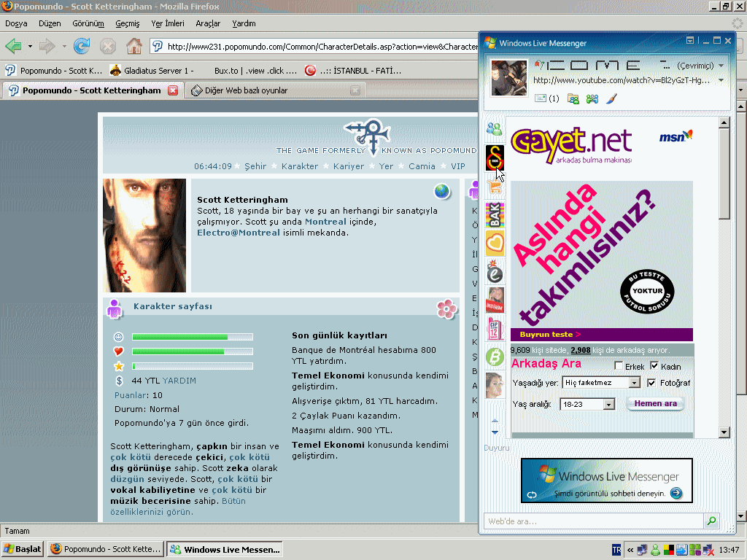The height and width of the screenshot is (560, 747).
Task: Expand the personal message dropdown arrow
Action: pyautogui.click(x=721, y=80)
